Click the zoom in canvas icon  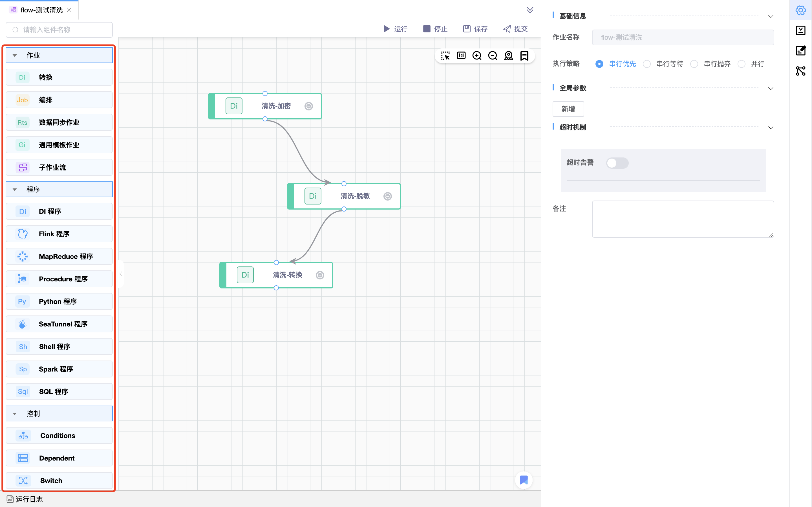pos(477,56)
